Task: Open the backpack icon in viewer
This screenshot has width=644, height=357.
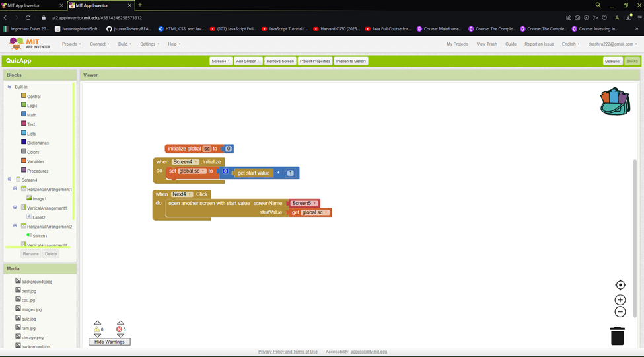Action: [x=615, y=101]
